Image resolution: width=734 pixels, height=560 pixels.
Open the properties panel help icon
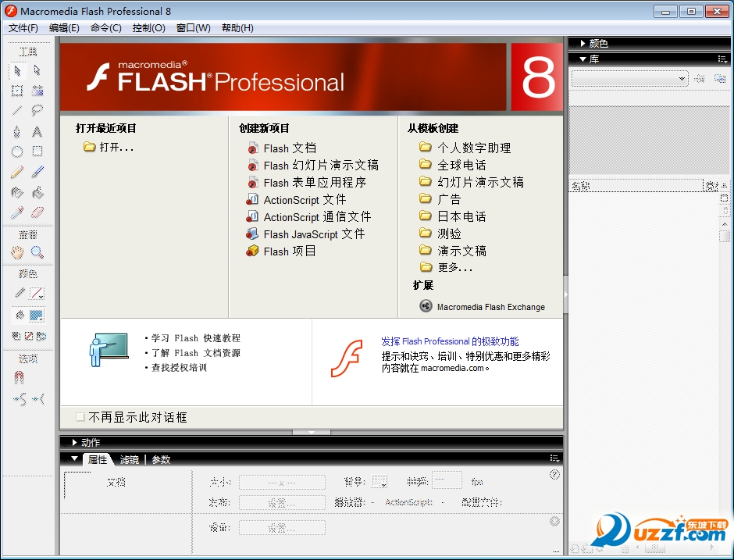tap(554, 475)
